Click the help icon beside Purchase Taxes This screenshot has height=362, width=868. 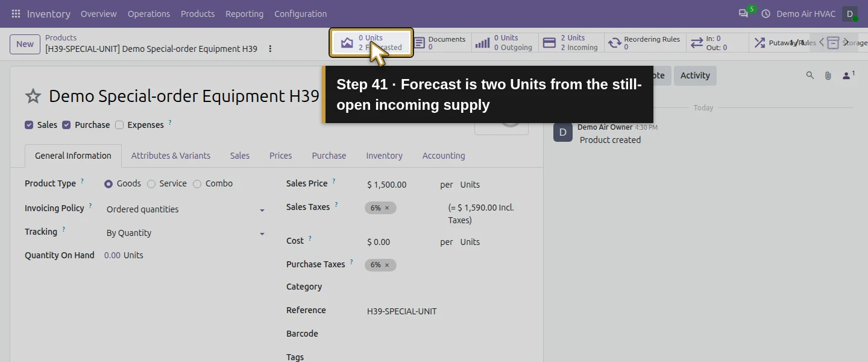351,262
